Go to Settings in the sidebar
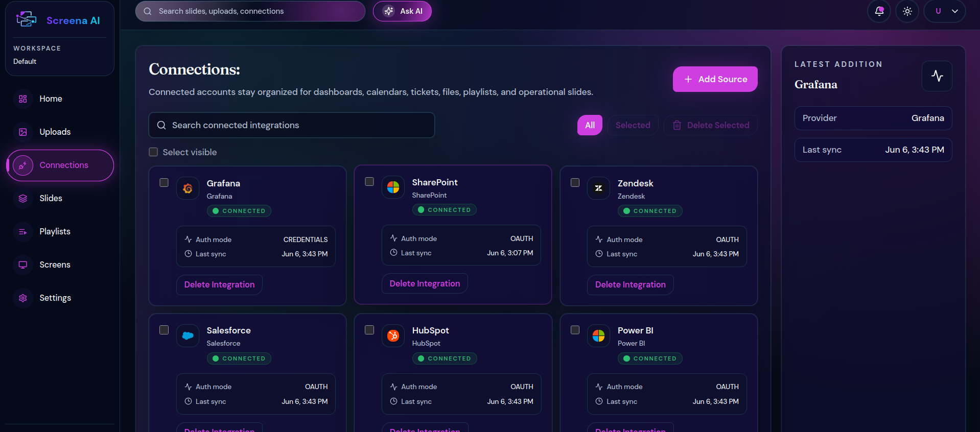 coord(59,298)
